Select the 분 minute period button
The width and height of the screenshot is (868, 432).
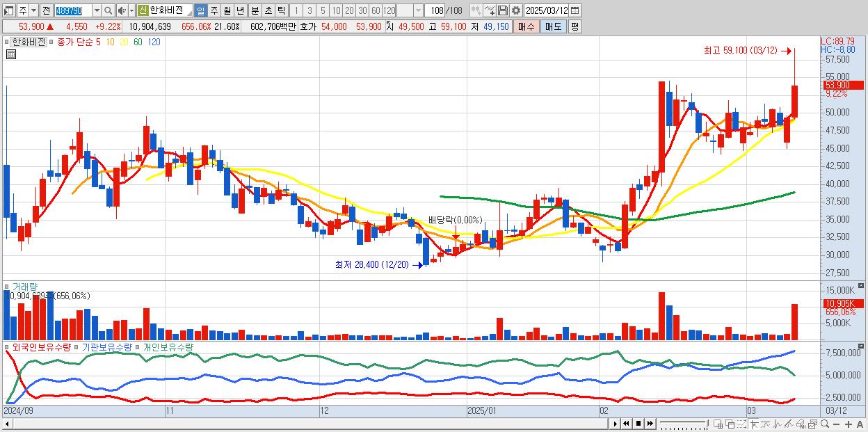click(255, 10)
